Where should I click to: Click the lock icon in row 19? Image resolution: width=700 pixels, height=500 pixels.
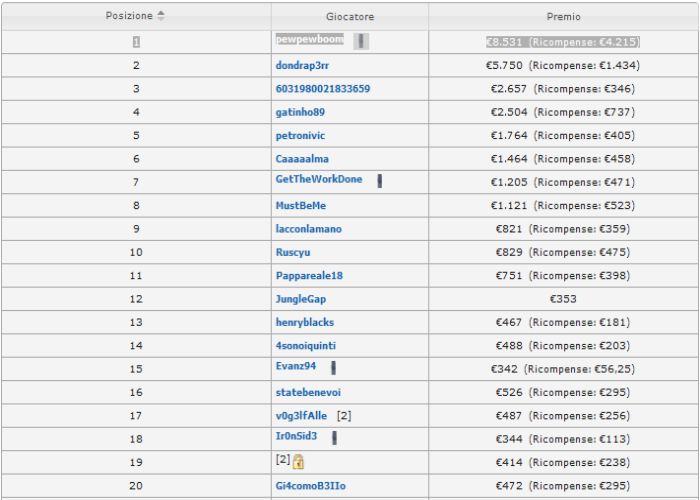coord(298,462)
